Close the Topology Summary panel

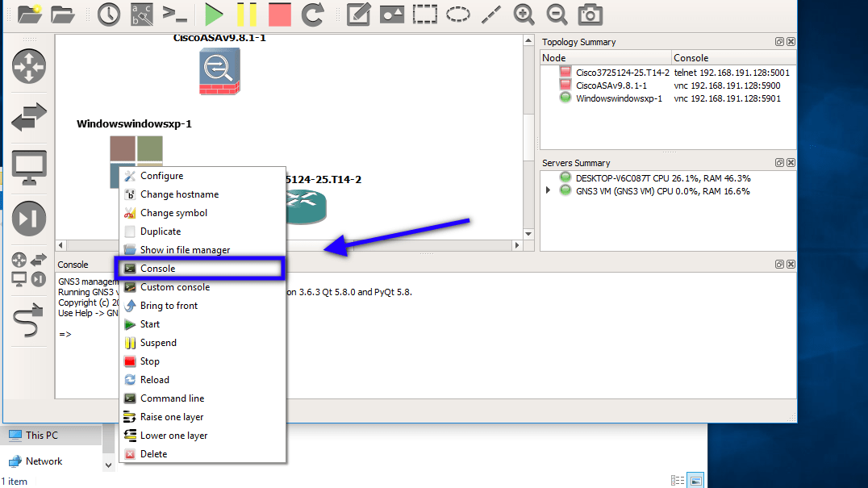tap(791, 41)
